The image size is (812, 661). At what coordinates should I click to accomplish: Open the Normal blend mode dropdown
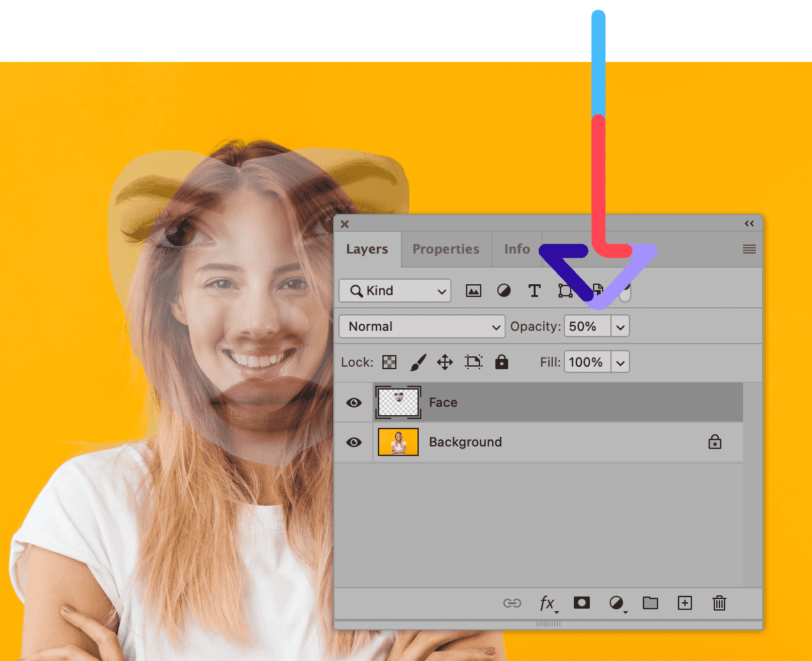coord(422,326)
